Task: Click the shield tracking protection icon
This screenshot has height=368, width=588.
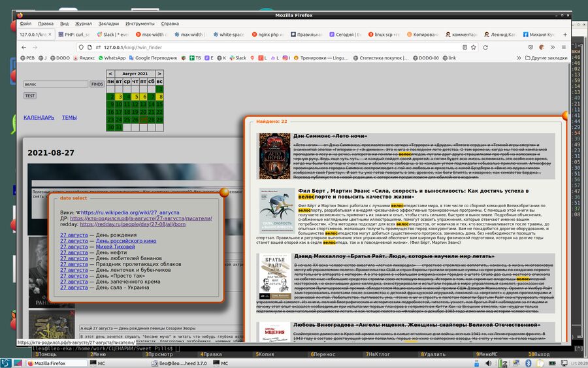Action: pos(80,47)
